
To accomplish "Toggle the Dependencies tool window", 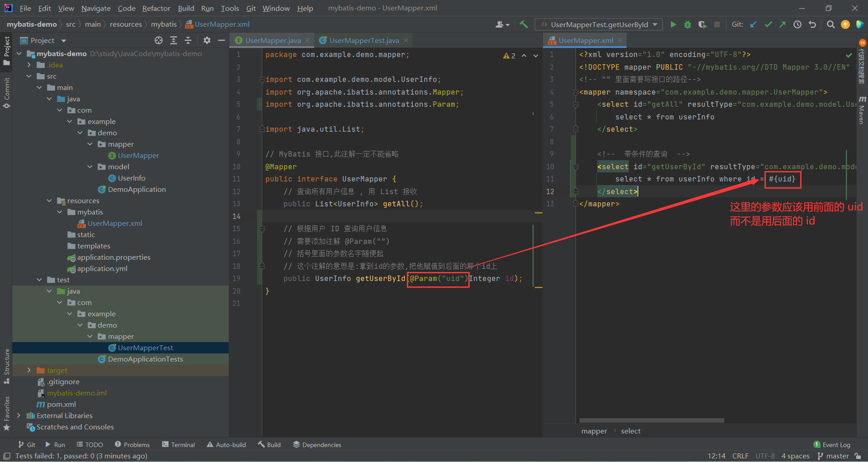I will click(x=317, y=445).
